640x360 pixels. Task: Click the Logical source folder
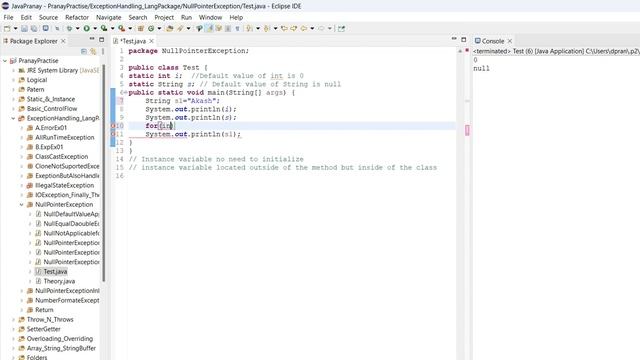(x=37, y=80)
